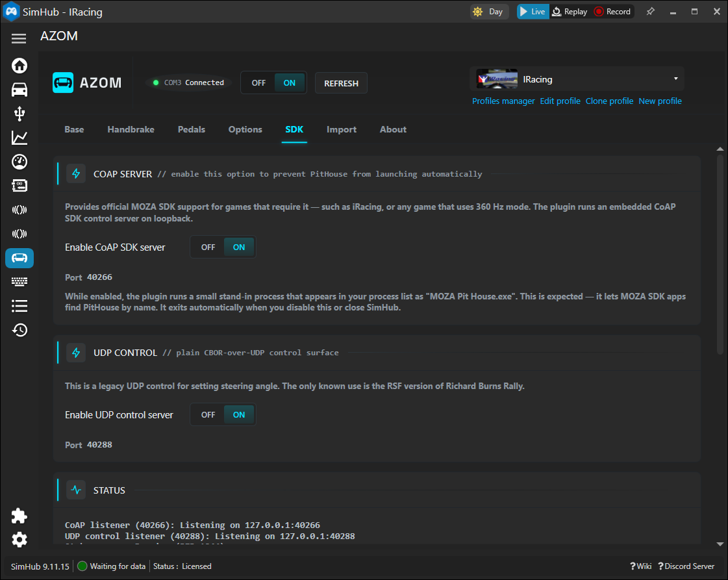Open the history clock sidebar icon
Screen dimensions: 728x580
click(x=19, y=330)
